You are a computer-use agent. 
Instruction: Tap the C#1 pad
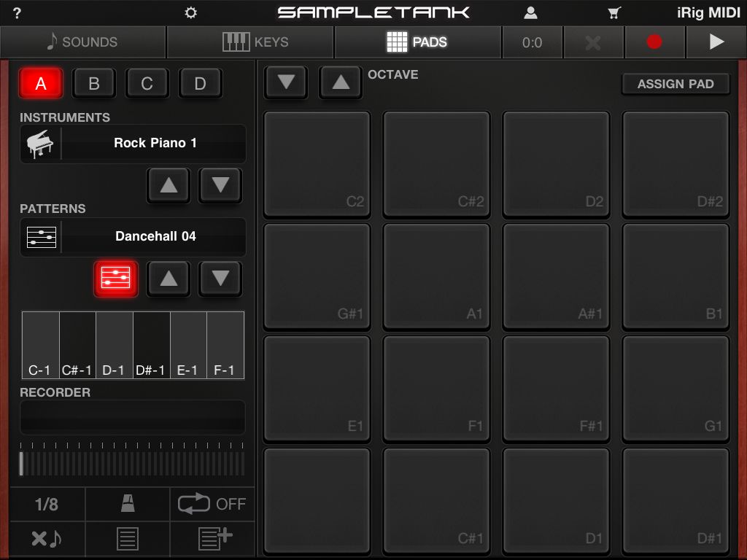[x=436, y=501]
